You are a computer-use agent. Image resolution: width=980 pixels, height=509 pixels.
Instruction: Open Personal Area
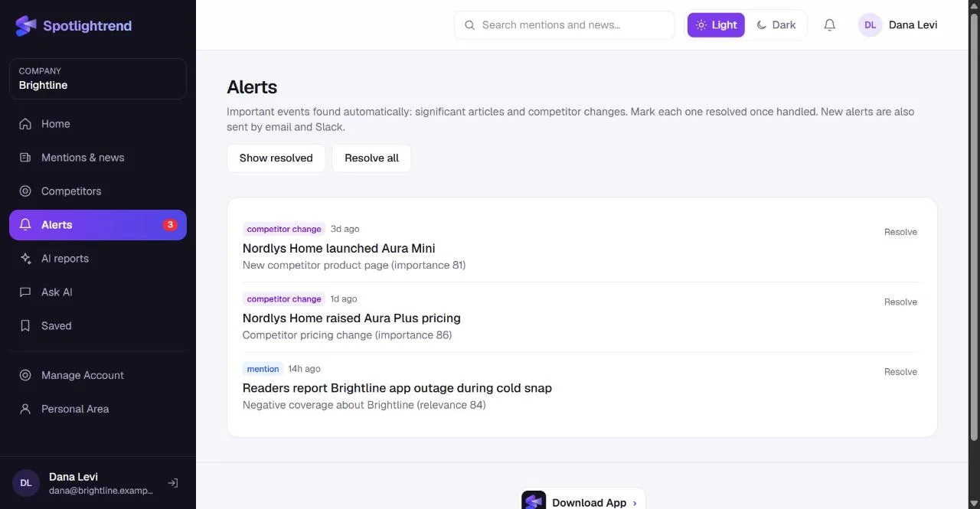tap(98, 409)
